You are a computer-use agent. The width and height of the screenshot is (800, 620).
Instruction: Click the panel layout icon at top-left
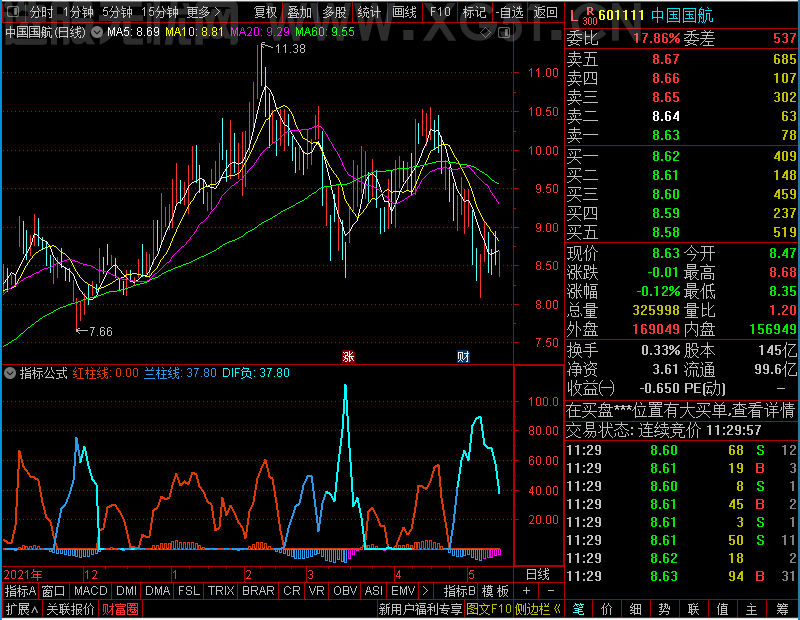coord(14,11)
